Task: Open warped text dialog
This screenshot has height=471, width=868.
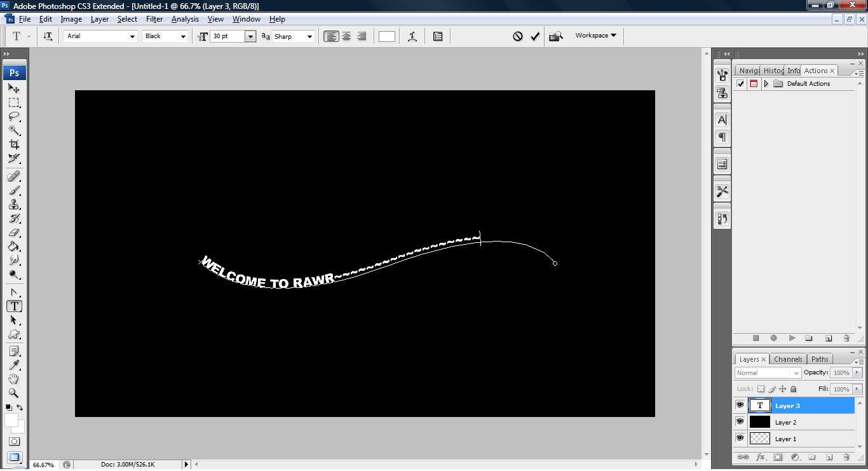Action: 412,36
